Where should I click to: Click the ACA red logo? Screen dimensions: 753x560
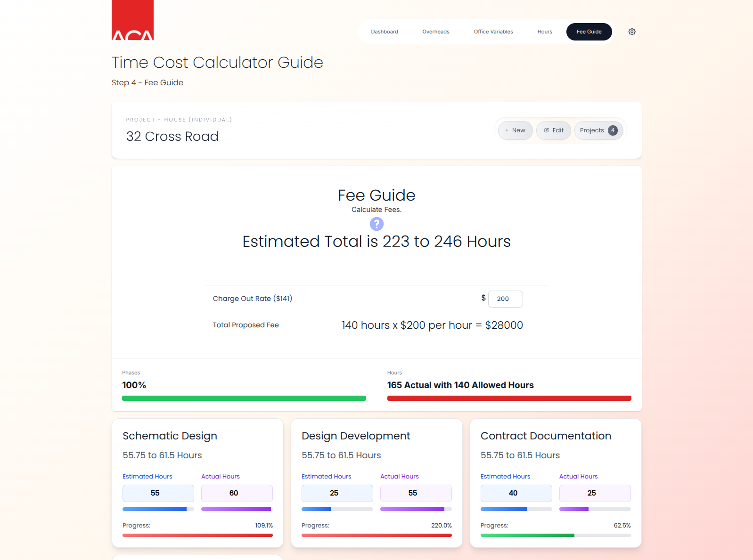(x=132, y=20)
